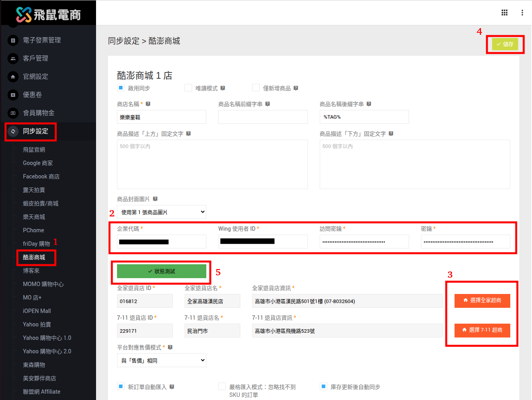532x400 pixels.
Task: Toggle the 啟用同步 checkbox
Action: pos(121,87)
